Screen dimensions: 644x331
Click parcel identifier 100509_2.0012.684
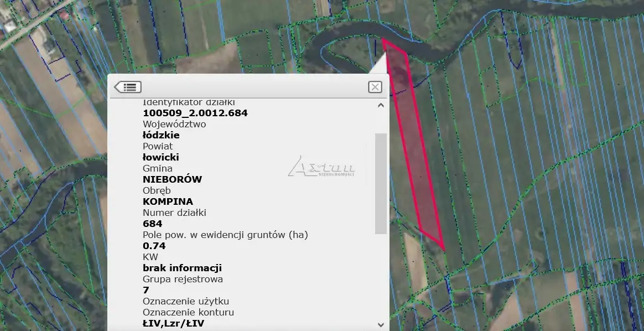point(195,113)
